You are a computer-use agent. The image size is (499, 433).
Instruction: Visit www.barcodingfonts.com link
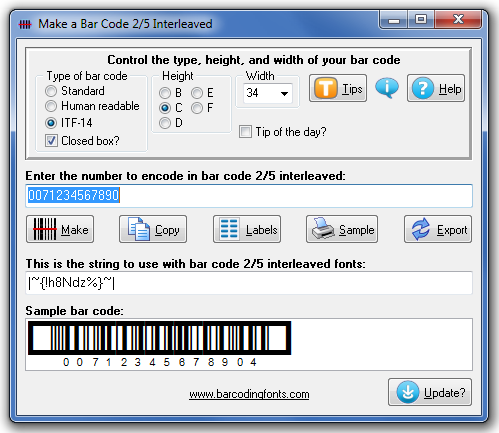coord(249,394)
